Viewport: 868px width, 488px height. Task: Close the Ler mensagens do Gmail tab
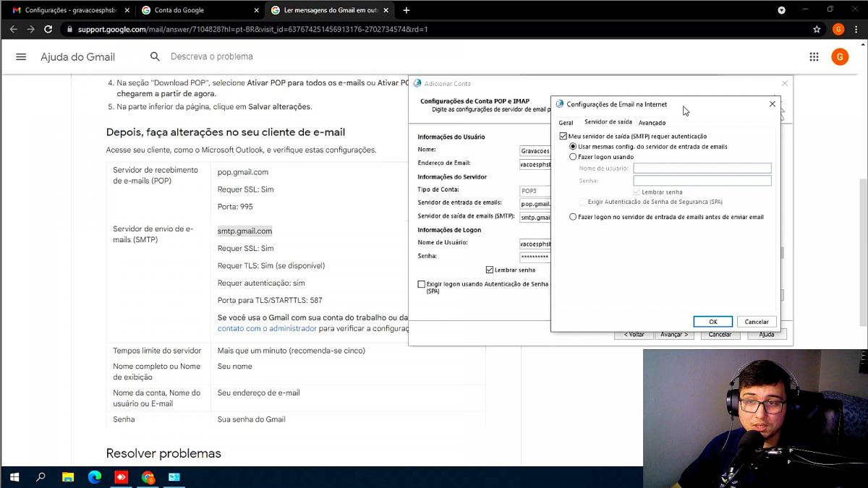385,10
